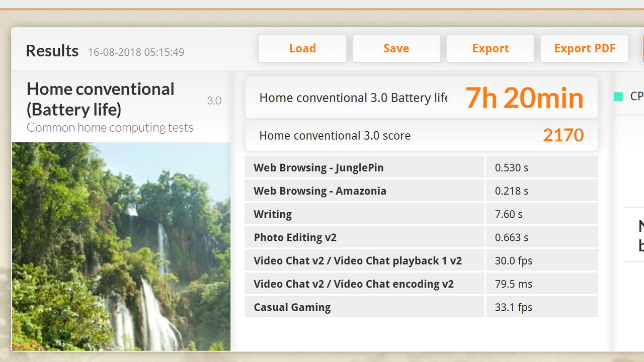The height and width of the screenshot is (362, 644).
Task: Select the Web Browsing - JunglePin row
Action: point(422,167)
